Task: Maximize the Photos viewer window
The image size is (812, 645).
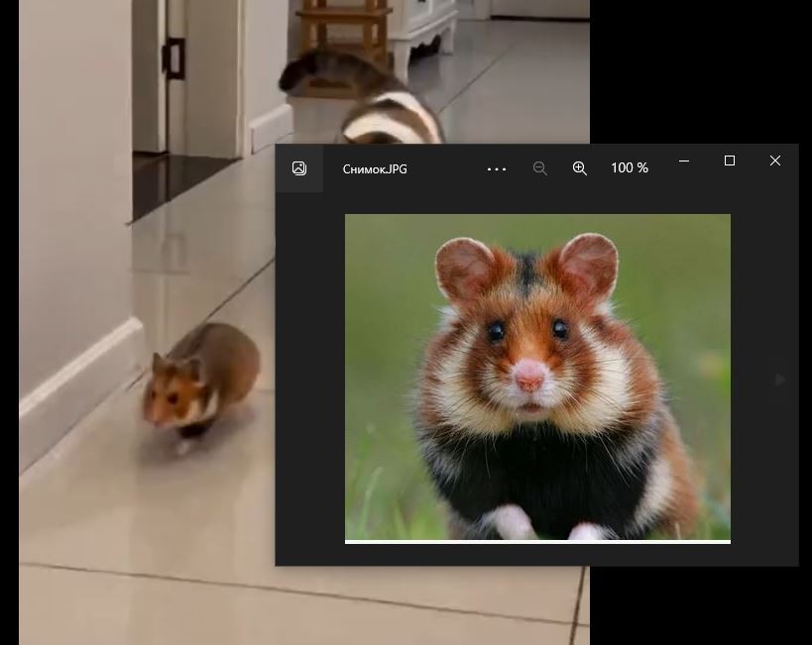Action: tap(729, 161)
